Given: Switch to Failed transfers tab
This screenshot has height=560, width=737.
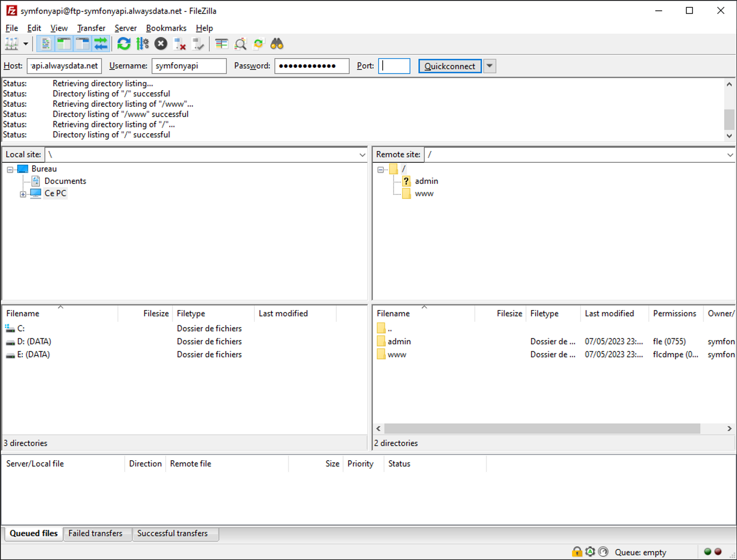Looking at the screenshot, I should [95, 533].
